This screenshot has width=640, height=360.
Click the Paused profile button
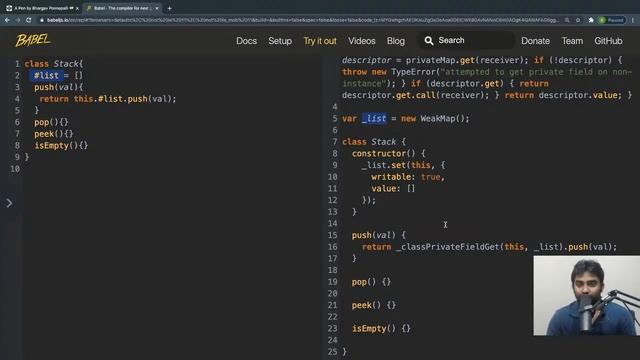pos(611,20)
